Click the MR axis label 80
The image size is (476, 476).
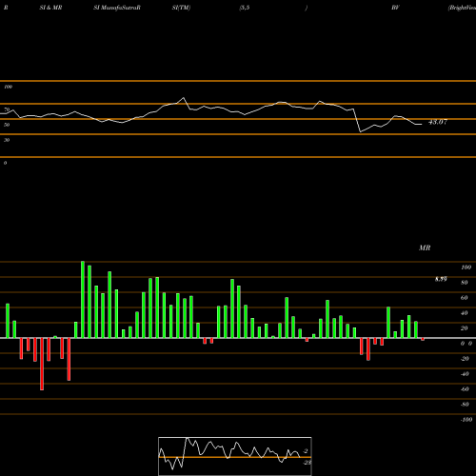(465, 283)
